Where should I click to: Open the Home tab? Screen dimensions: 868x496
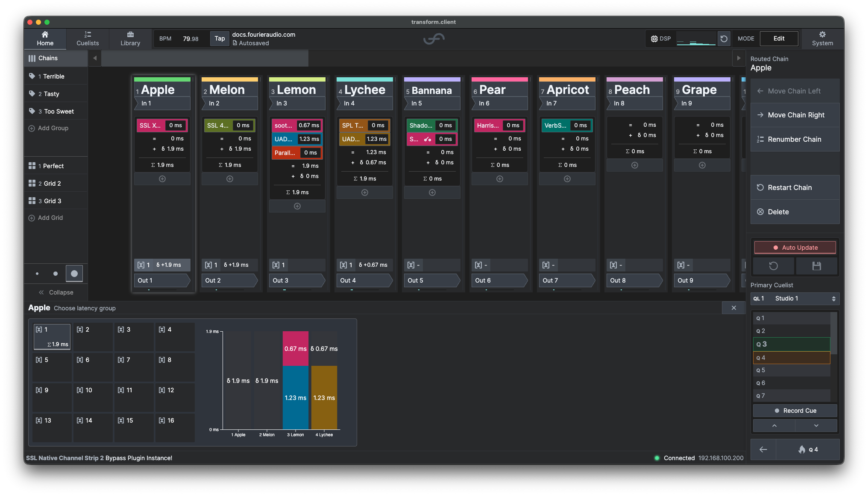point(45,38)
